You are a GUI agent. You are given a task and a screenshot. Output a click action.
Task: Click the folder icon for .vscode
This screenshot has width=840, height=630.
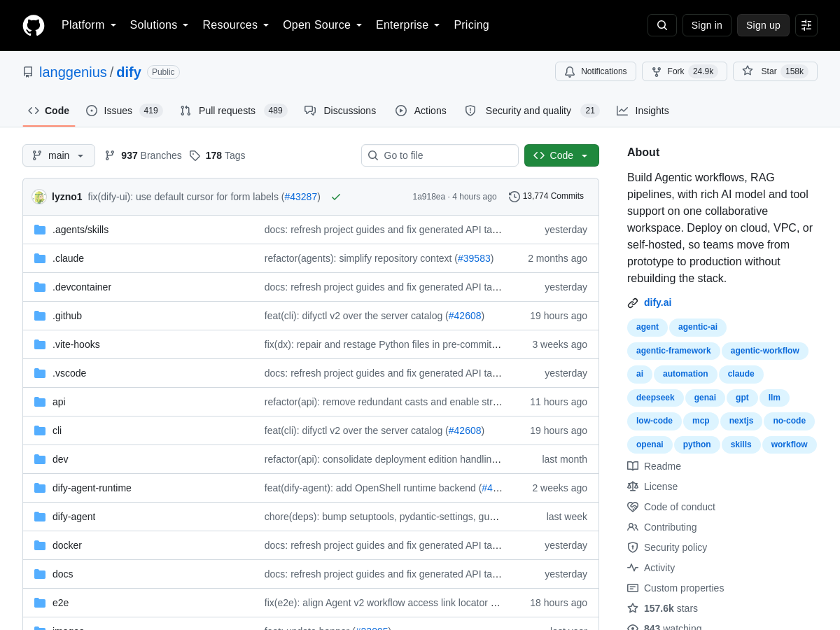(x=40, y=373)
